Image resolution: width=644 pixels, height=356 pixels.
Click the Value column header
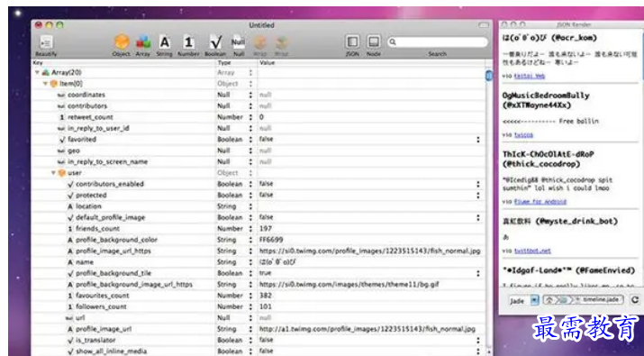(x=371, y=63)
